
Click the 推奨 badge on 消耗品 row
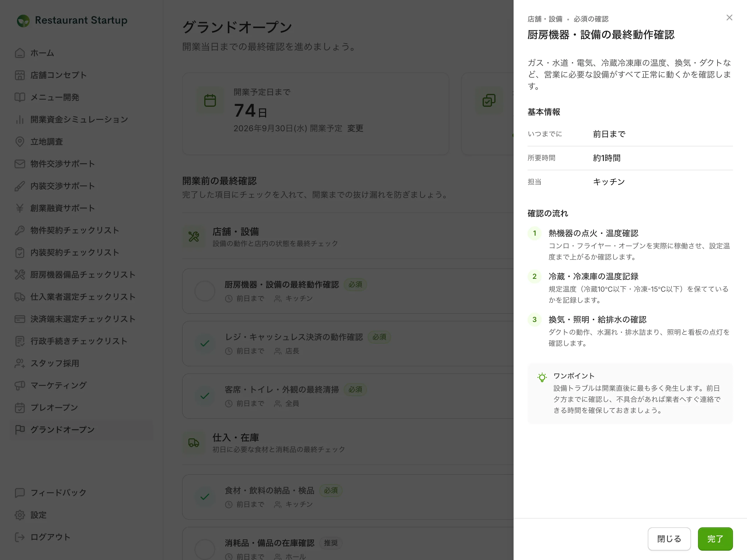coord(331,543)
